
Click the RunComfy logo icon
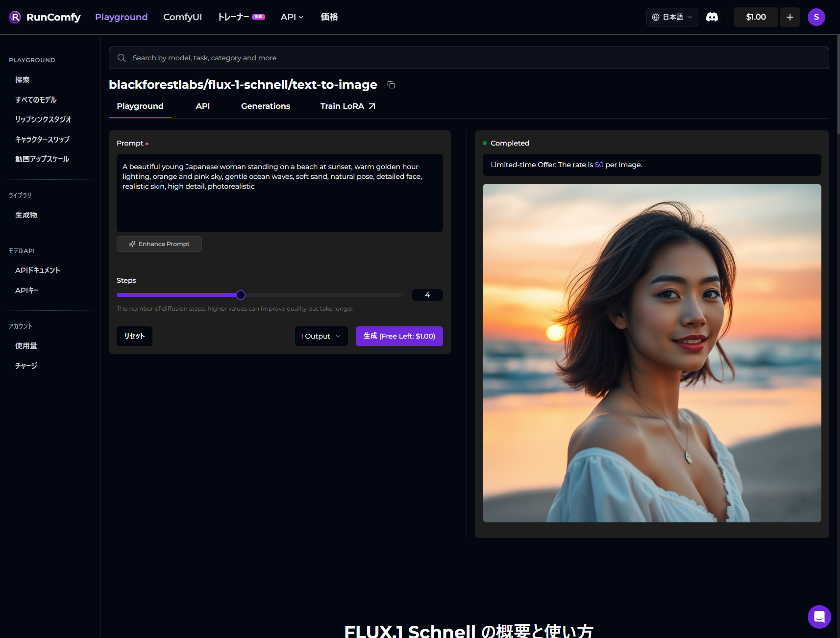coord(15,17)
